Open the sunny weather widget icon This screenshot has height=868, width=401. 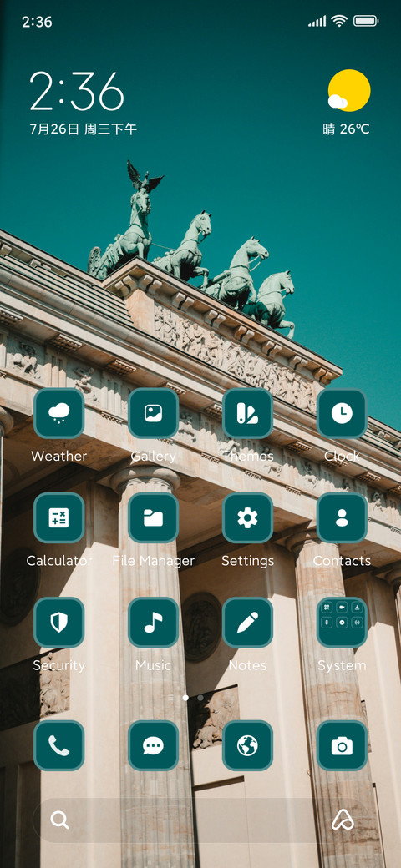(x=348, y=91)
